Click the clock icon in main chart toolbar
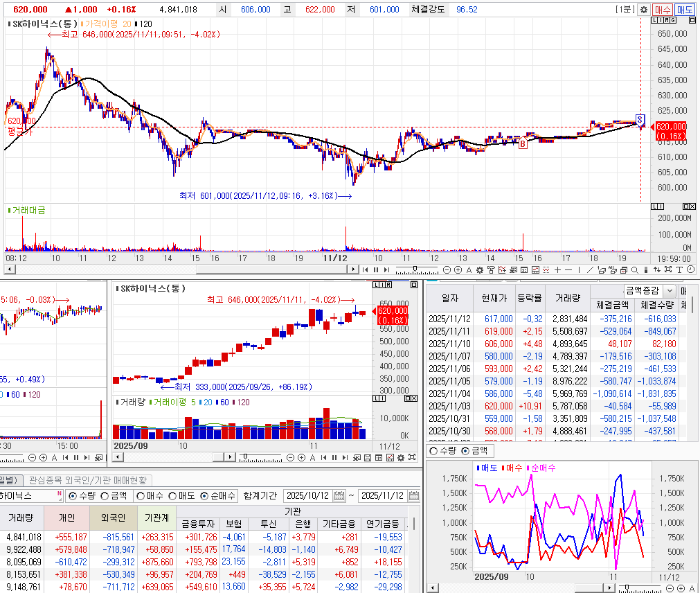 coord(690,269)
